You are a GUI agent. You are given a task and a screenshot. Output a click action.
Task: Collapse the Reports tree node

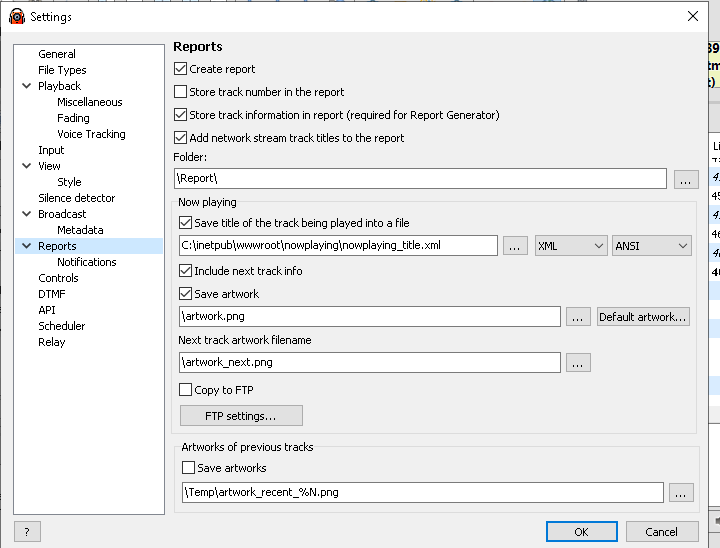(x=27, y=246)
